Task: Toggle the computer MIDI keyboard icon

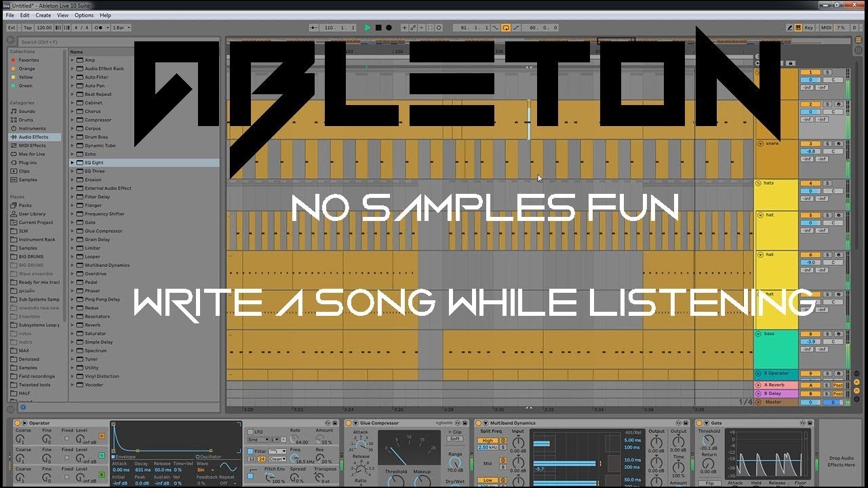Action: click(x=798, y=28)
